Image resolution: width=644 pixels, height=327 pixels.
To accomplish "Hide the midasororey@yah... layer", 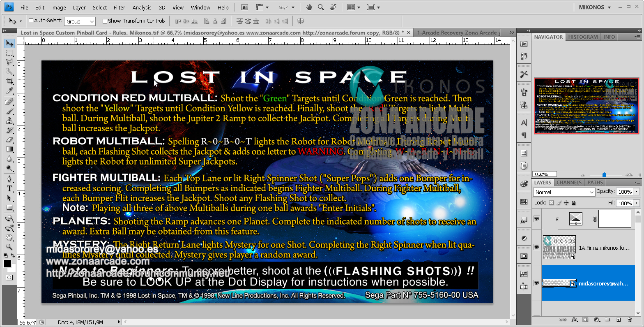I will (536, 283).
